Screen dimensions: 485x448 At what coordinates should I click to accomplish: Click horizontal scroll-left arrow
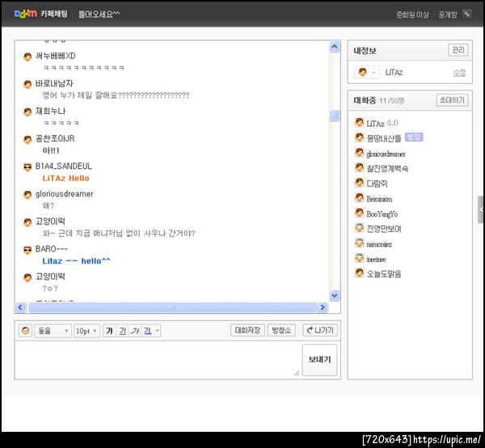click(20, 307)
